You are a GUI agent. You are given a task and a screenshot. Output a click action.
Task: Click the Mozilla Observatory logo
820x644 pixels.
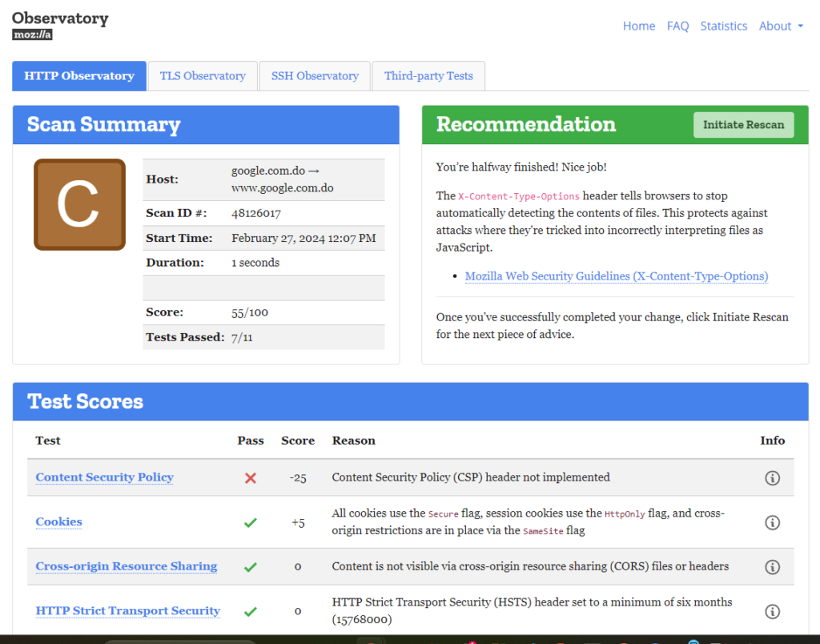(60, 25)
